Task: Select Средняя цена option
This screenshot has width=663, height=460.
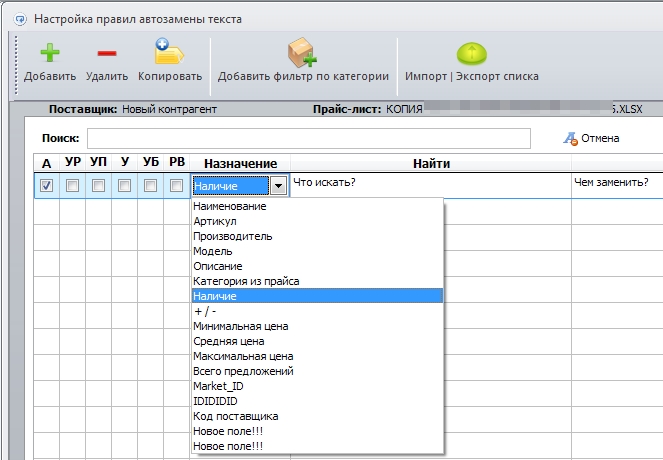Action: [x=317, y=341]
